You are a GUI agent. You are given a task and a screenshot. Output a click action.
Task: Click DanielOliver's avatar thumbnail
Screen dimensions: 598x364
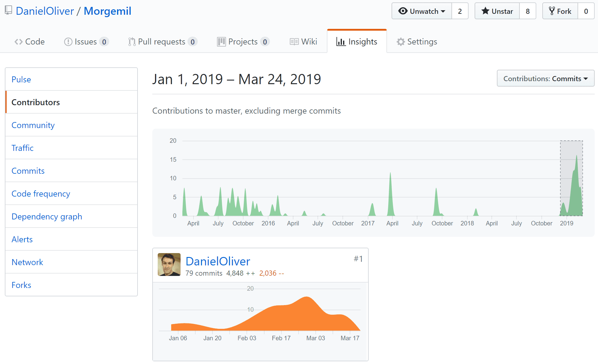coord(169,265)
